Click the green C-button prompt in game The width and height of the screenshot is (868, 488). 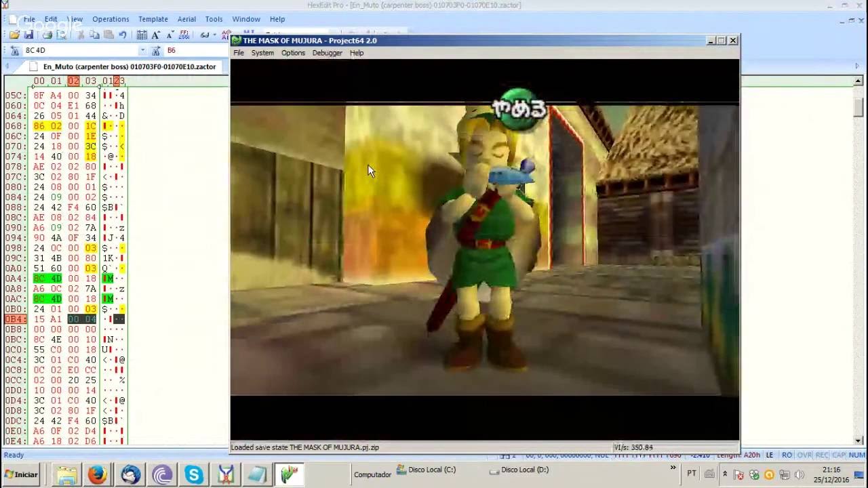[x=519, y=108]
